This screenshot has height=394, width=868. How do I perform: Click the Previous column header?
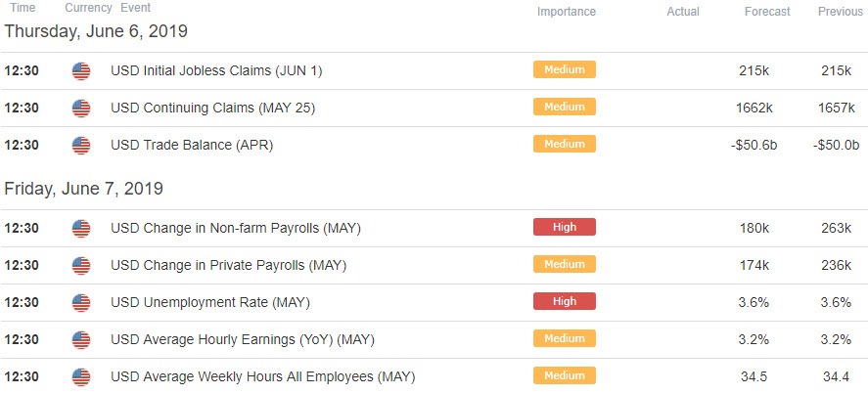(841, 12)
